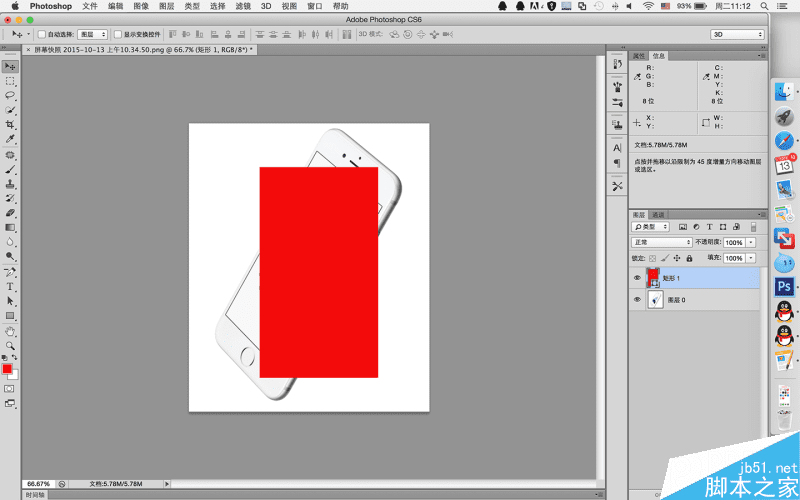This screenshot has width=800, height=500.
Task: Open the 滤镜 menu
Action: [244, 6]
